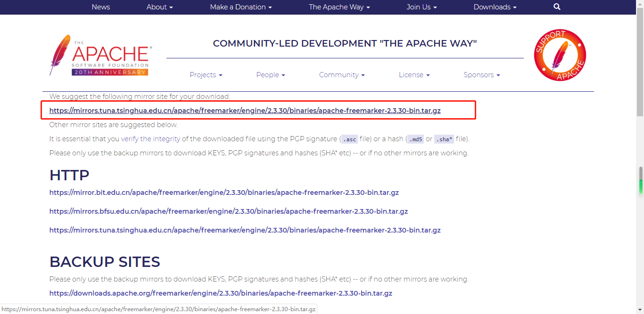Click the Support Apache round badge
The width and height of the screenshot is (644, 314).
560,55
